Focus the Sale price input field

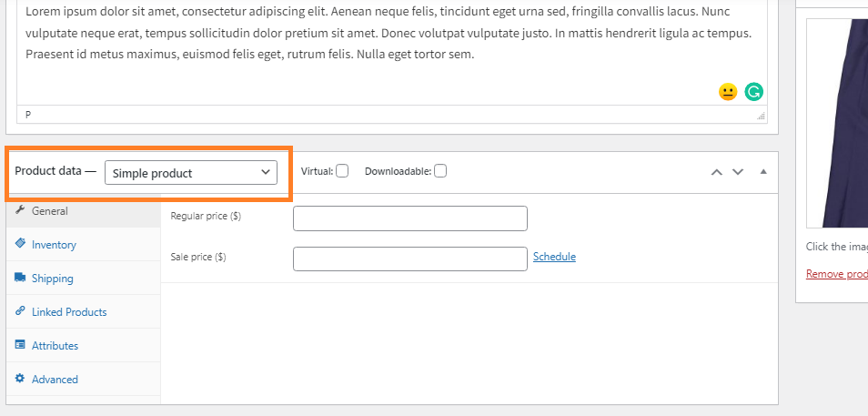click(x=410, y=259)
